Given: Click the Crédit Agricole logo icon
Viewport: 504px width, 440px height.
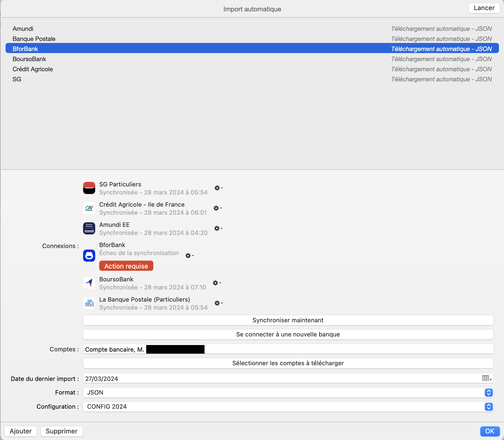Looking at the screenshot, I should pos(89,208).
